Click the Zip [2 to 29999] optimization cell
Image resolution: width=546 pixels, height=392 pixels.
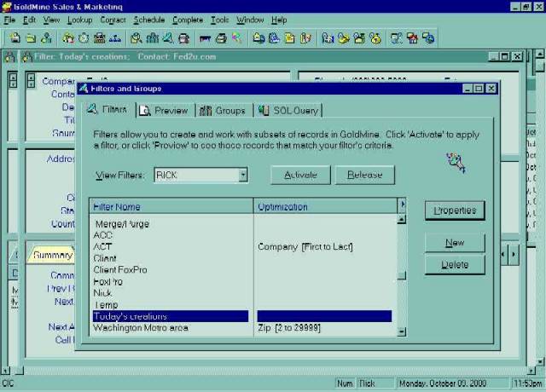pos(289,328)
